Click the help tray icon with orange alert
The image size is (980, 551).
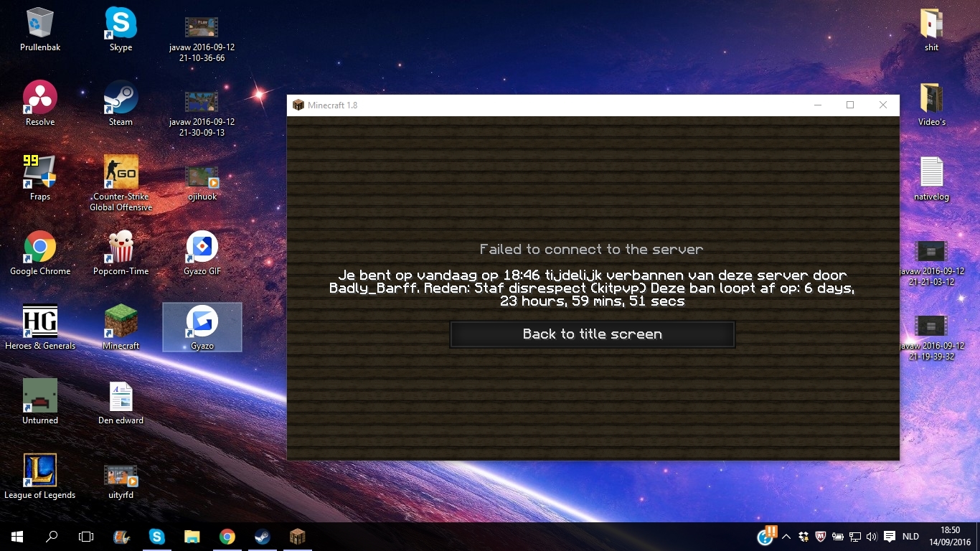pos(767,535)
